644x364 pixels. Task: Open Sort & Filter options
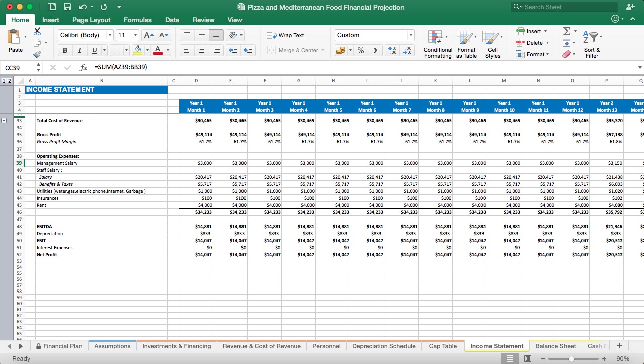pyautogui.click(x=592, y=44)
